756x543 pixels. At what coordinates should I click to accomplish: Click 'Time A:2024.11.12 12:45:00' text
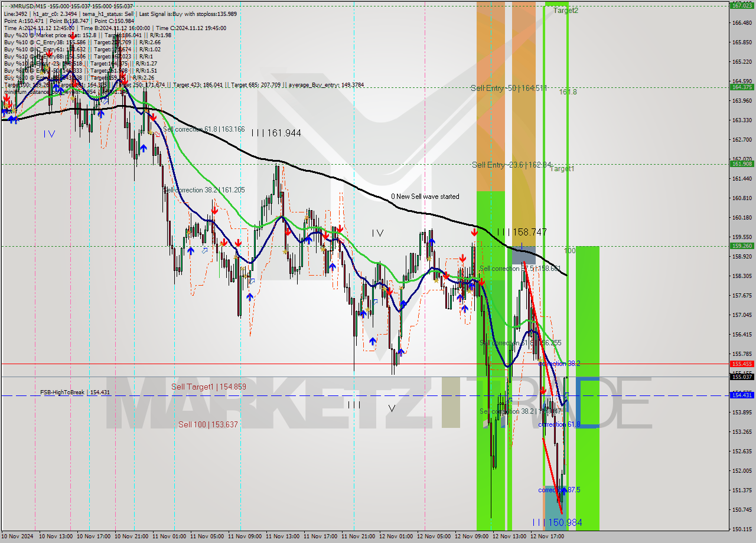point(39,28)
